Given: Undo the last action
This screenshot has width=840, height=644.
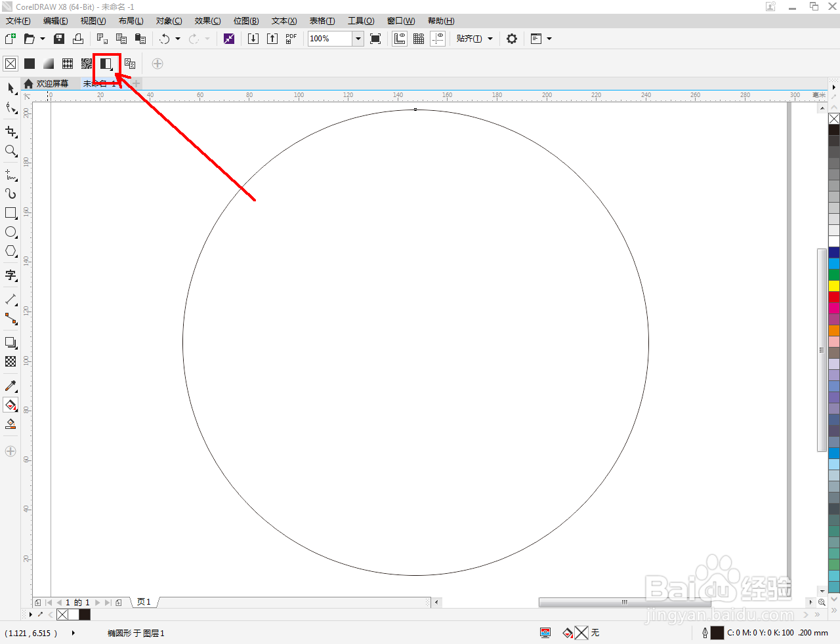Looking at the screenshot, I should [164, 39].
